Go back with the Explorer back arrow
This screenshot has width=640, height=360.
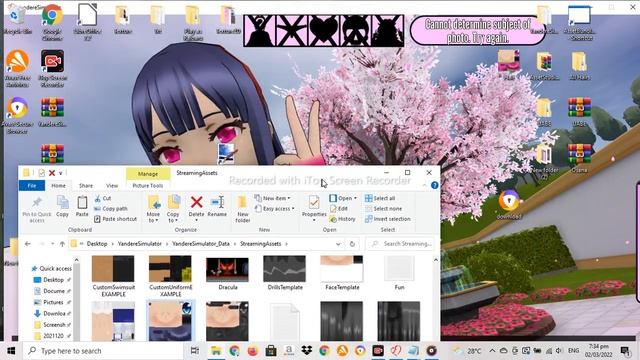click(28, 244)
